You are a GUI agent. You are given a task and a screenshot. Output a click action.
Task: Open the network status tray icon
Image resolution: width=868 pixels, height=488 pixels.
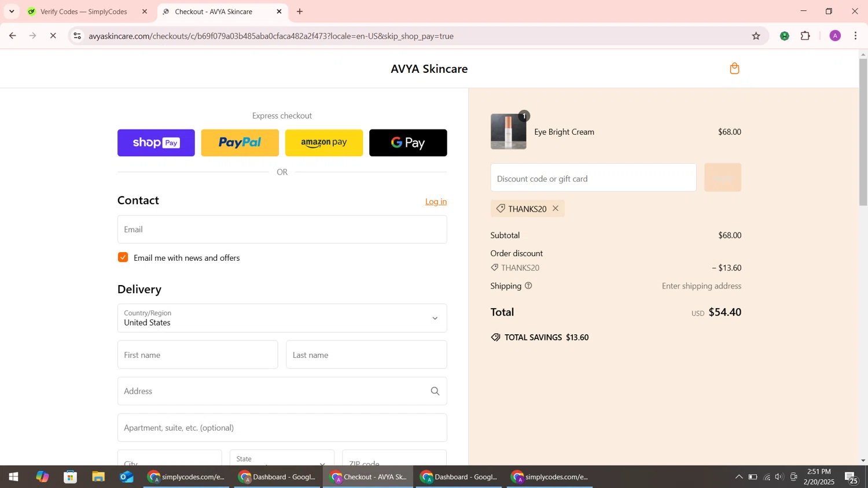coord(767,477)
